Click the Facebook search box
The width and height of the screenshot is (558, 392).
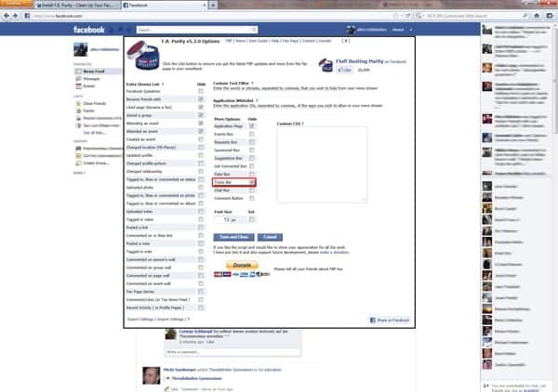point(197,30)
